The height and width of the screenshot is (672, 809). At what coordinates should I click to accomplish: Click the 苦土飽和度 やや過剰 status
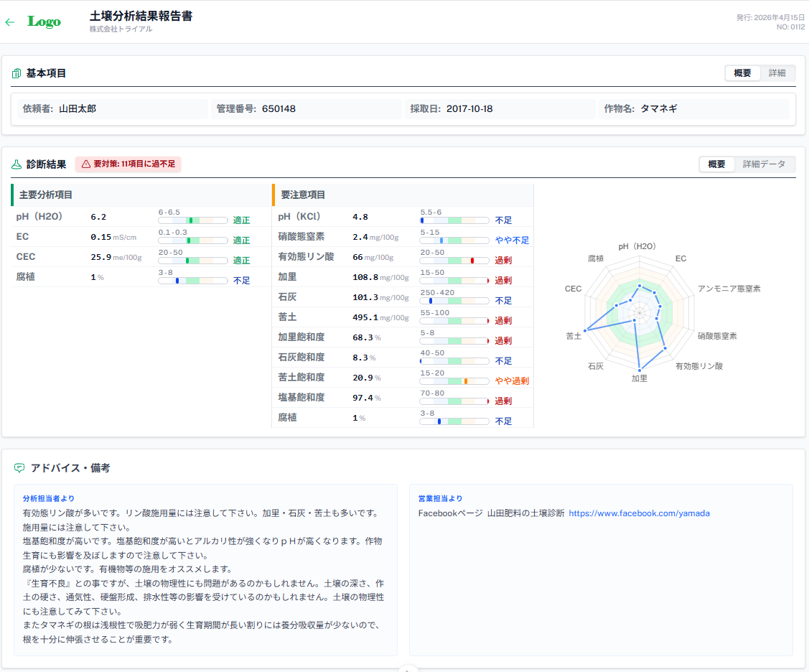512,381
